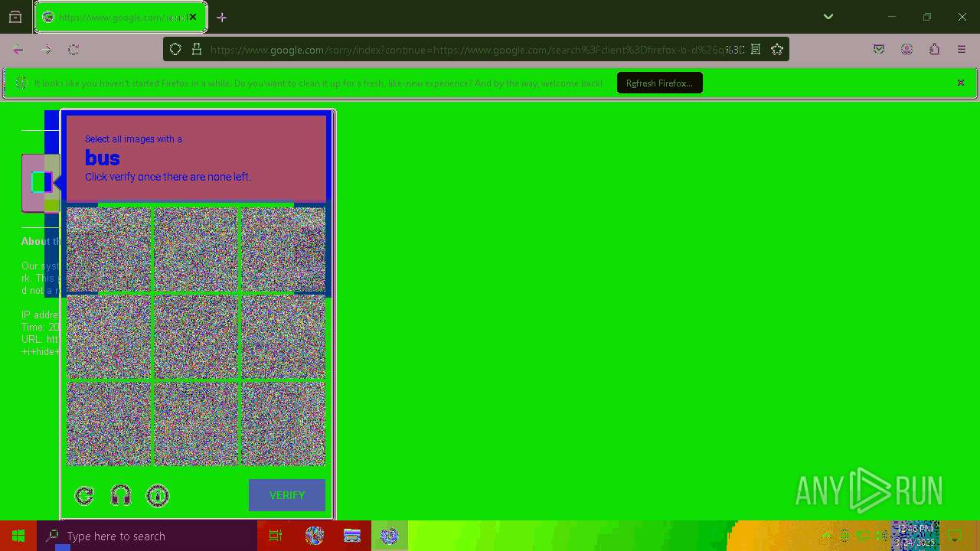Open Task View on the taskbar
This screenshot has width=980, height=551.
click(276, 536)
